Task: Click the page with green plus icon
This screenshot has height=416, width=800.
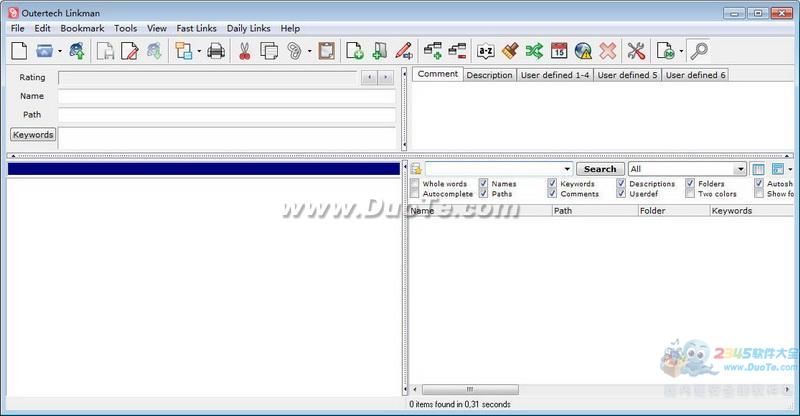Action: [355, 51]
